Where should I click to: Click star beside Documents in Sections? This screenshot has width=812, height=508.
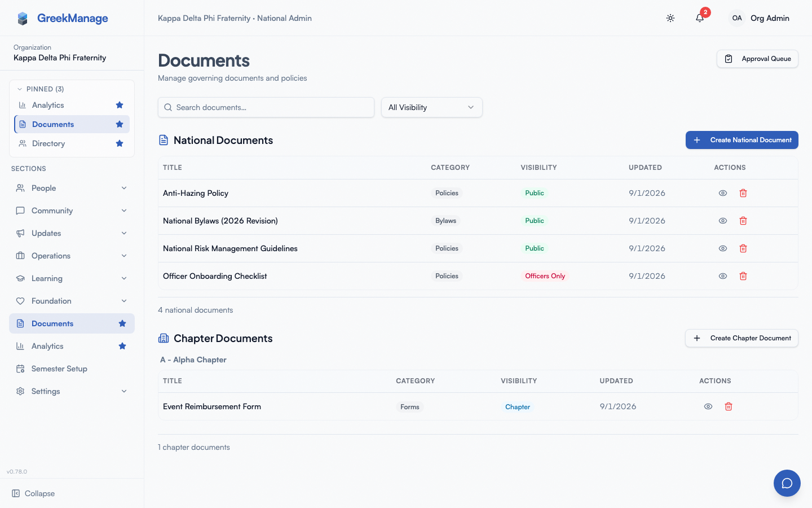coord(122,323)
